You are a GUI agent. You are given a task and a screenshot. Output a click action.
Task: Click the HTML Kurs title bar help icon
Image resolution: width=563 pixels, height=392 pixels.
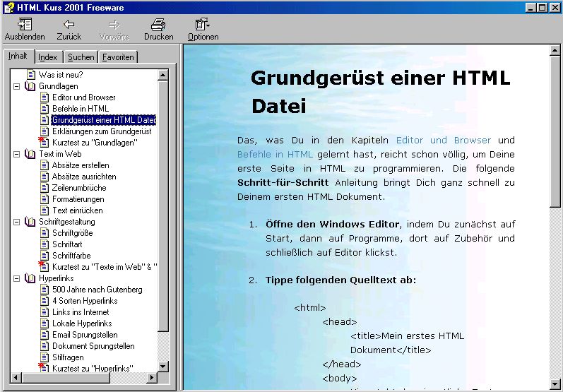[9, 7]
